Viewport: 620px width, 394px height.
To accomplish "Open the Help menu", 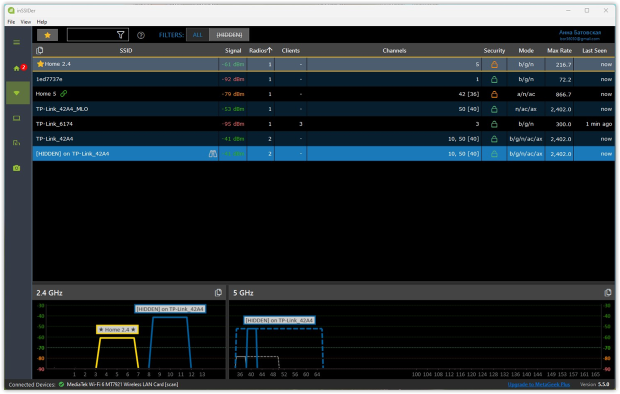I will (42, 22).
